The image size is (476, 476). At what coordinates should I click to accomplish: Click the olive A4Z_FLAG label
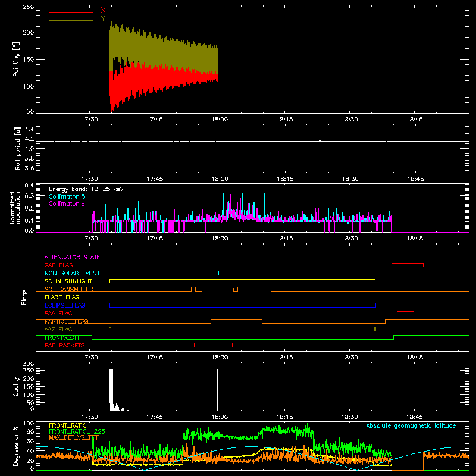click(58, 329)
